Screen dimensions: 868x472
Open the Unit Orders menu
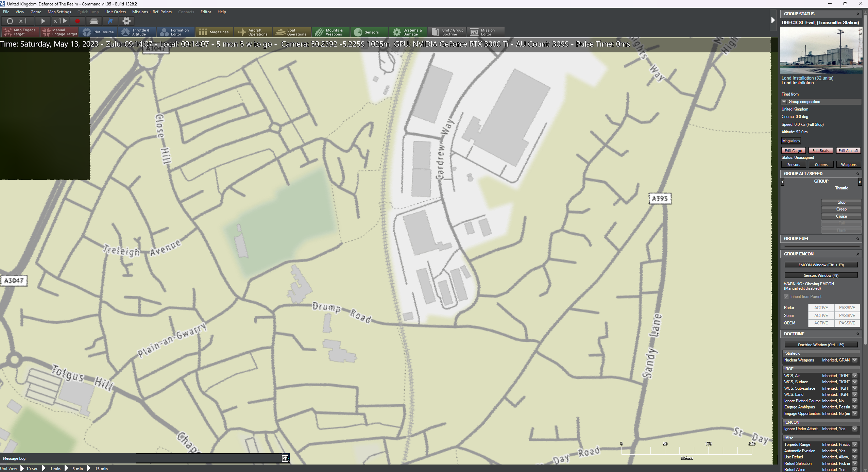116,12
